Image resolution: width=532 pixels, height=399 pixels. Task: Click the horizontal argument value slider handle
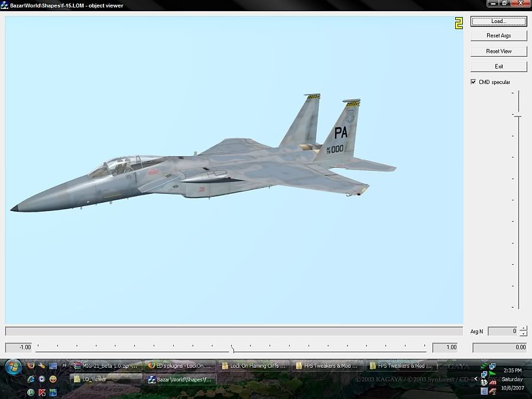pos(232,349)
